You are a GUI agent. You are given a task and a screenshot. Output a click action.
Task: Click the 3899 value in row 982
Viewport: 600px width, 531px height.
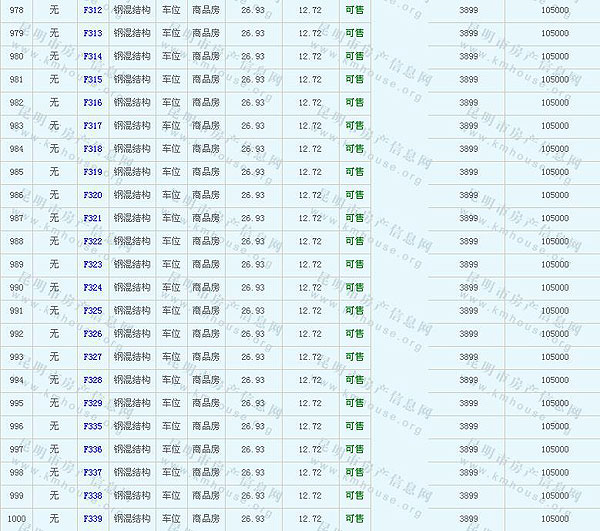coord(468,102)
